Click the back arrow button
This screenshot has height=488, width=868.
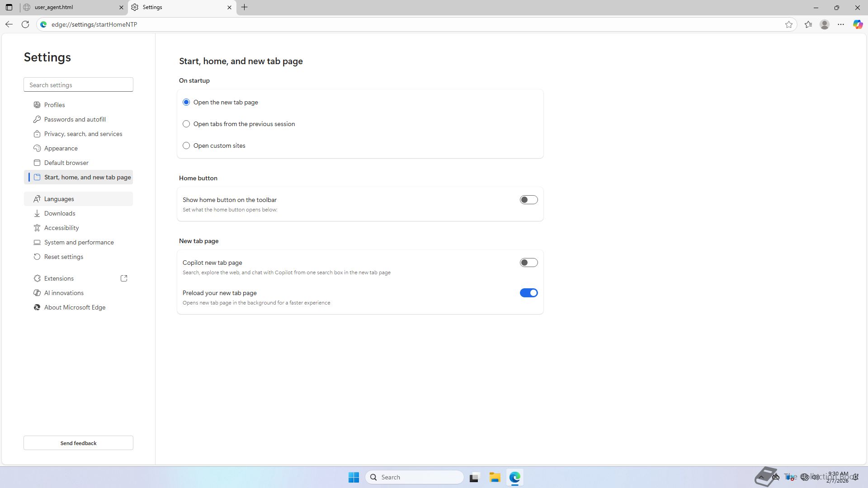coord(9,24)
